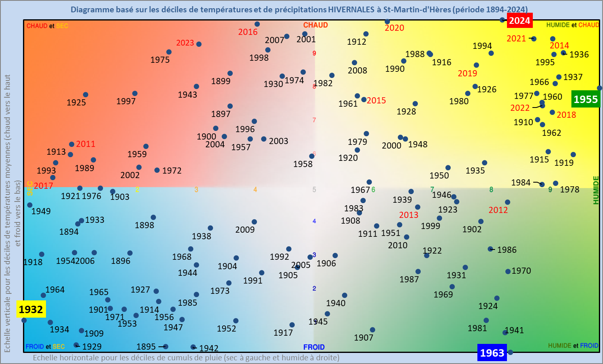Click the year label 1925
This screenshot has height=364, width=603.
coord(76,103)
